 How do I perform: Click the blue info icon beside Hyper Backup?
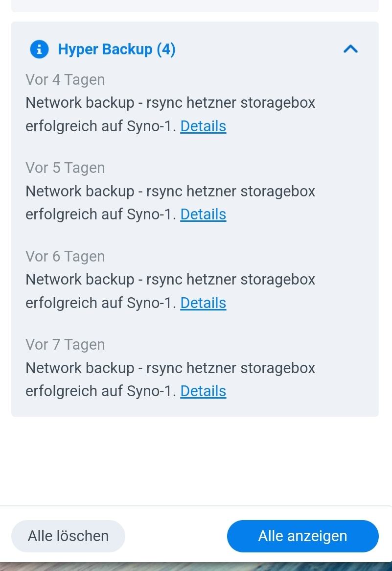(x=39, y=49)
